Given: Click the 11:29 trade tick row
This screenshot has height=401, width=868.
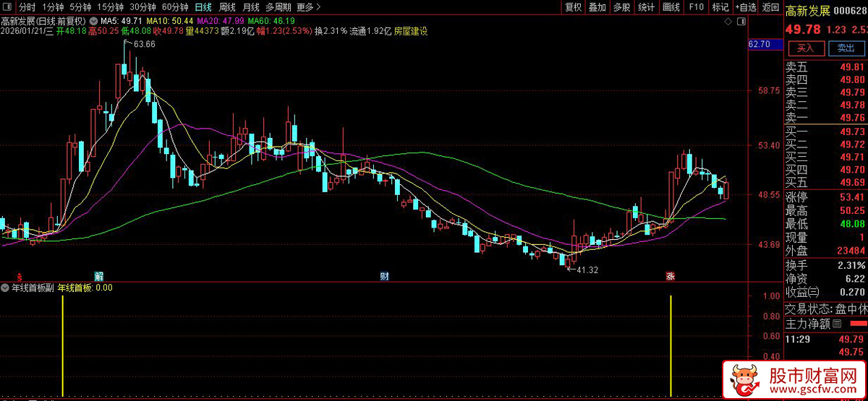Looking at the screenshot, I should tap(826, 338).
